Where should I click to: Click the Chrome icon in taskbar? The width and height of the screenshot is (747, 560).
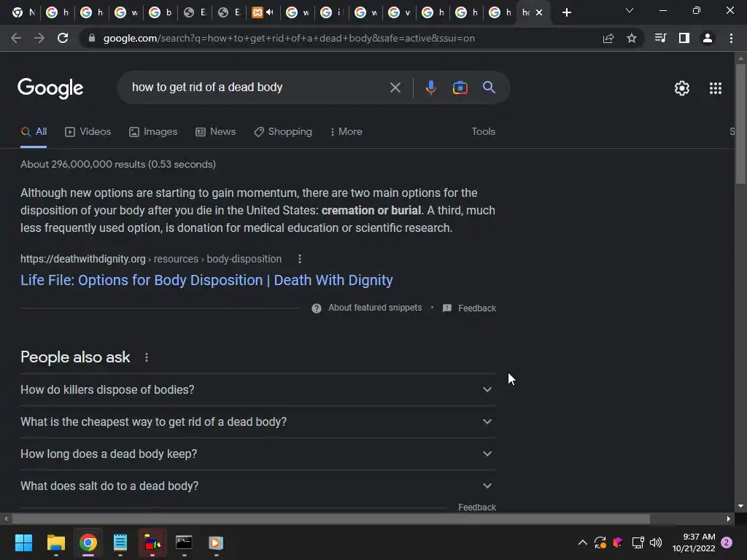(88, 542)
